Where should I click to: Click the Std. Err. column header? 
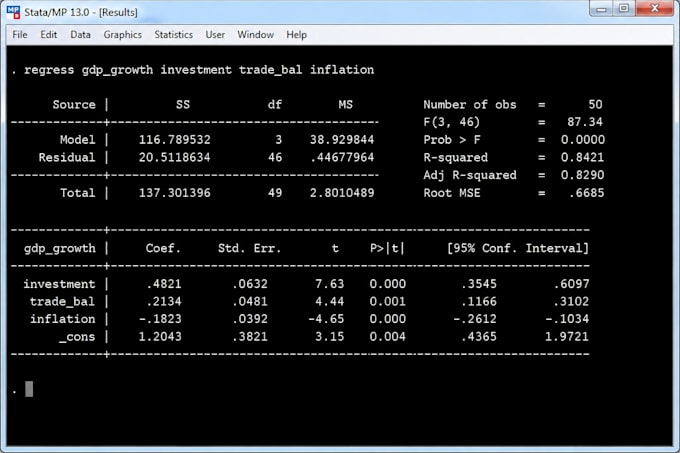pyautogui.click(x=249, y=248)
